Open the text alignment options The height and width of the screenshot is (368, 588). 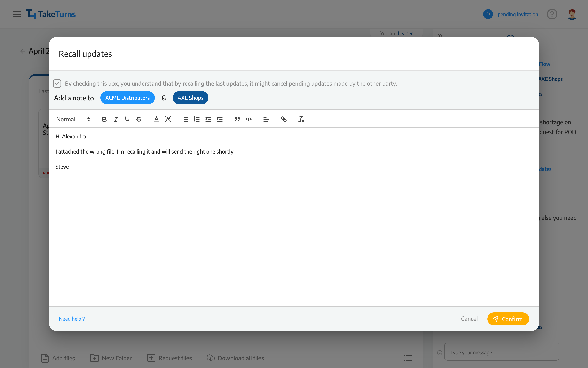[x=266, y=119]
